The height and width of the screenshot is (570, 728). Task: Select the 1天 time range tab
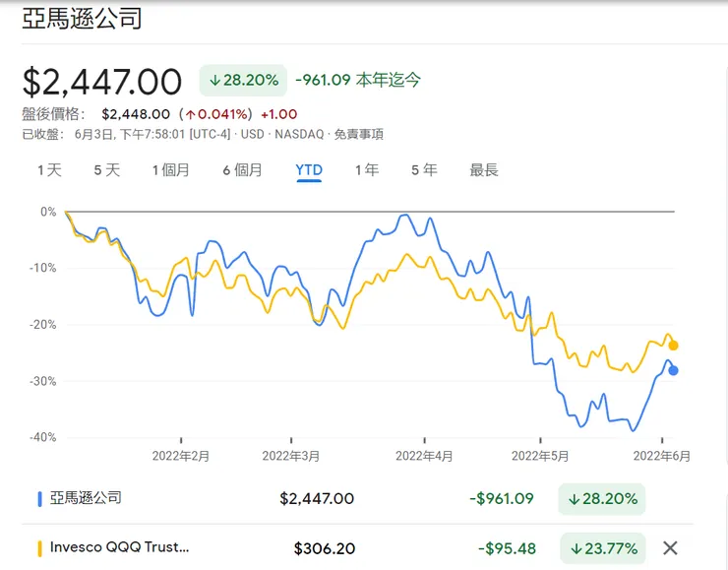click(x=49, y=170)
